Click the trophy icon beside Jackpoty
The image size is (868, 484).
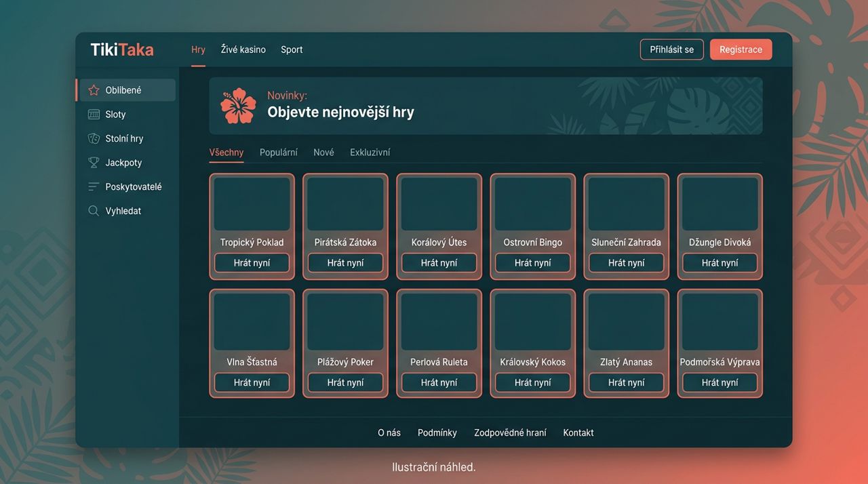pos(94,163)
